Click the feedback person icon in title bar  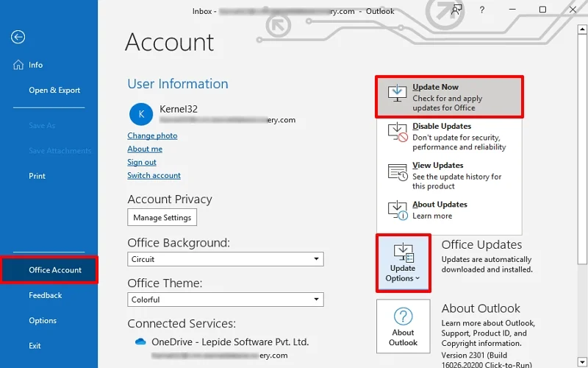click(x=456, y=10)
